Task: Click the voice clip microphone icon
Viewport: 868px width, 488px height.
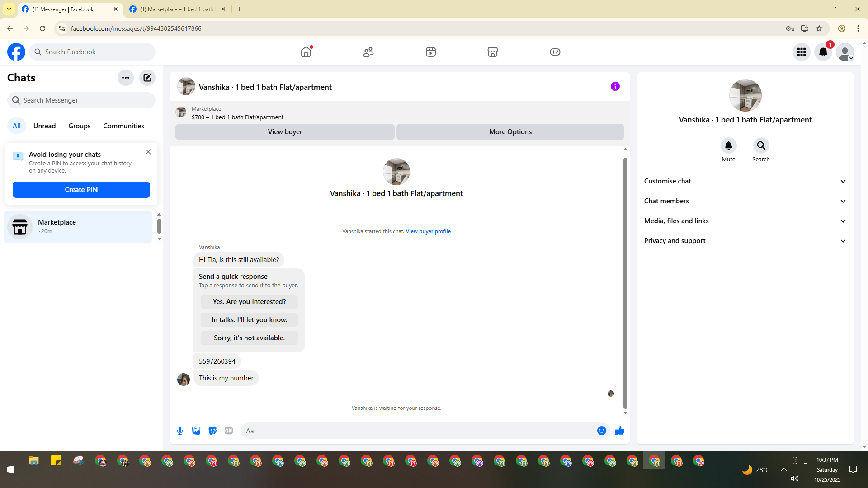Action: point(180,431)
